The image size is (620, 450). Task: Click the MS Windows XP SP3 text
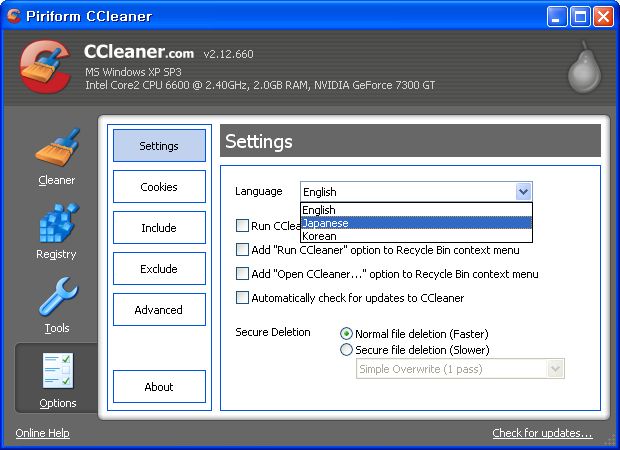tap(133, 72)
